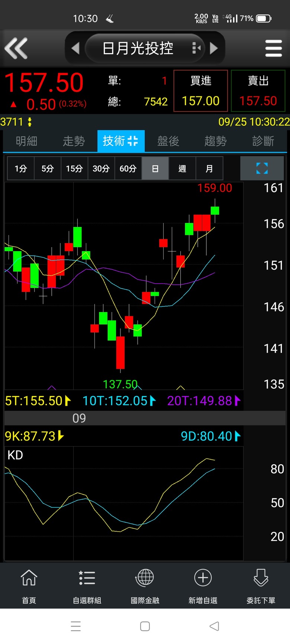Screen dimensions: 290x644
Task: Switch to the 趨勢 tab
Action: click(215, 141)
